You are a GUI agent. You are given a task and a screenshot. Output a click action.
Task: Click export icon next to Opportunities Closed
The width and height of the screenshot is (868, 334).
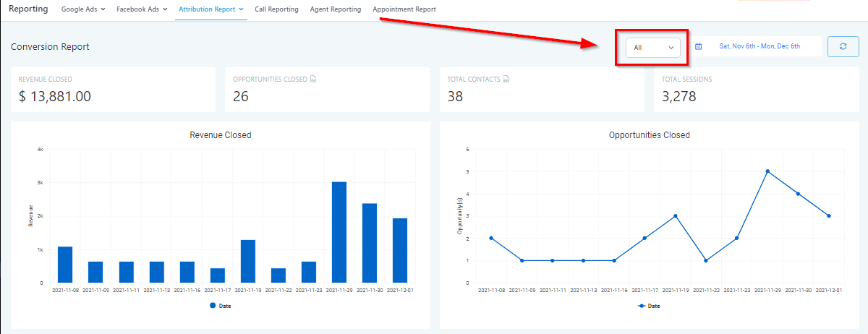click(312, 79)
